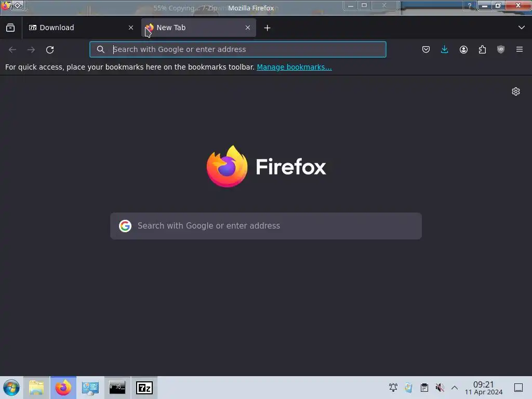
Task: Open the uBlock Origin shield icon
Action: click(501, 49)
